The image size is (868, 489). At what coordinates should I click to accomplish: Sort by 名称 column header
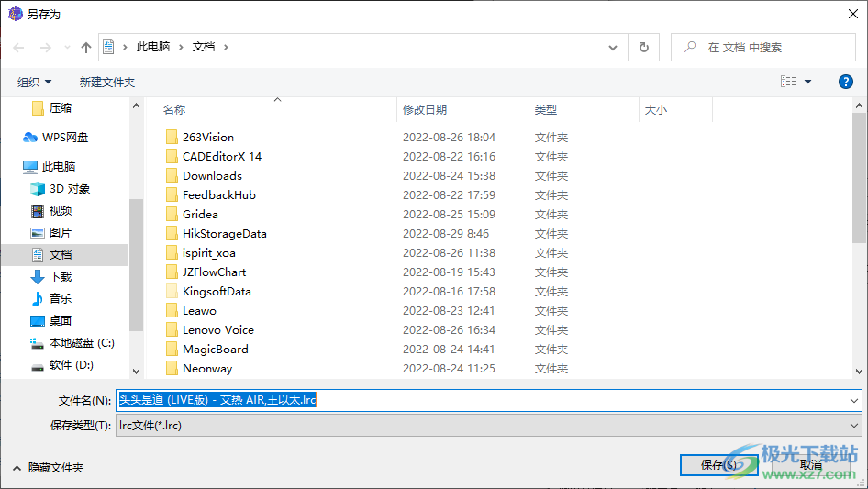pyautogui.click(x=174, y=110)
